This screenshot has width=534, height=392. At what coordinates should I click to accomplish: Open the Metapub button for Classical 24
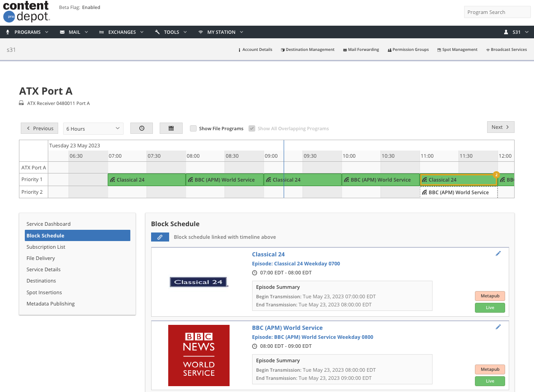tap(490, 296)
